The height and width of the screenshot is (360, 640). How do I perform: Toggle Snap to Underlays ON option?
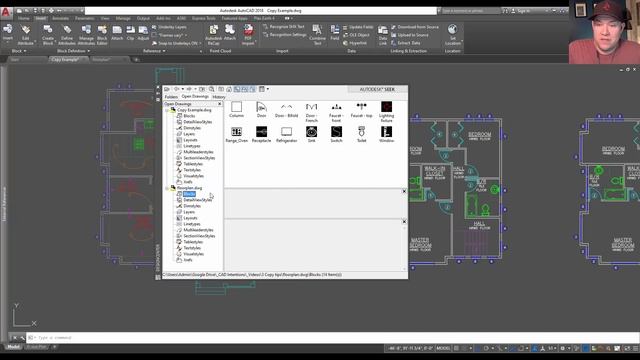pyautogui.click(x=177, y=43)
